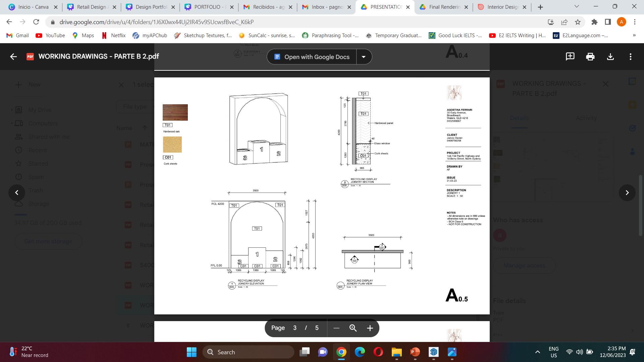Click Open with Google Docs button
The width and height of the screenshot is (644, 362).
[312, 57]
